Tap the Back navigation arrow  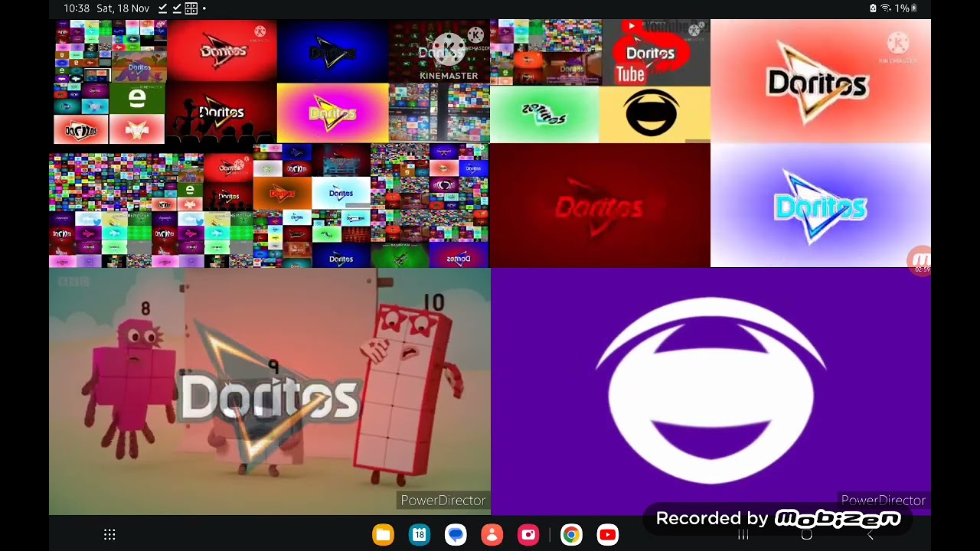tap(870, 535)
